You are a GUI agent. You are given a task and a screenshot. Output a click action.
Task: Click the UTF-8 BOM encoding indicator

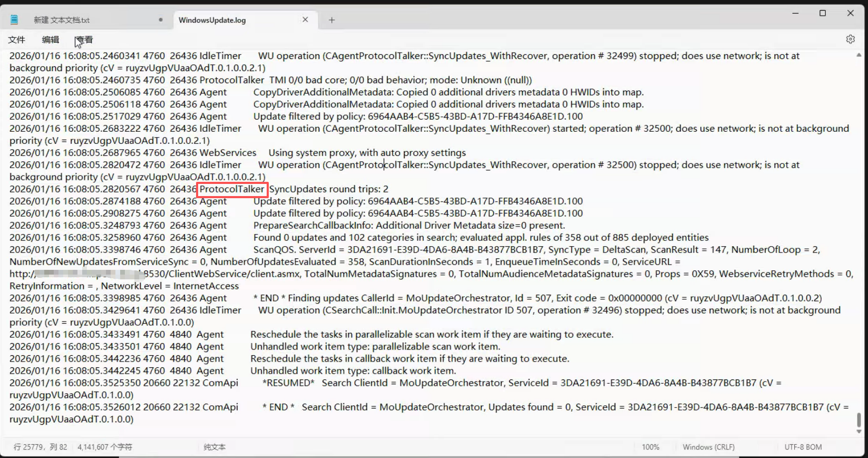tap(803, 447)
